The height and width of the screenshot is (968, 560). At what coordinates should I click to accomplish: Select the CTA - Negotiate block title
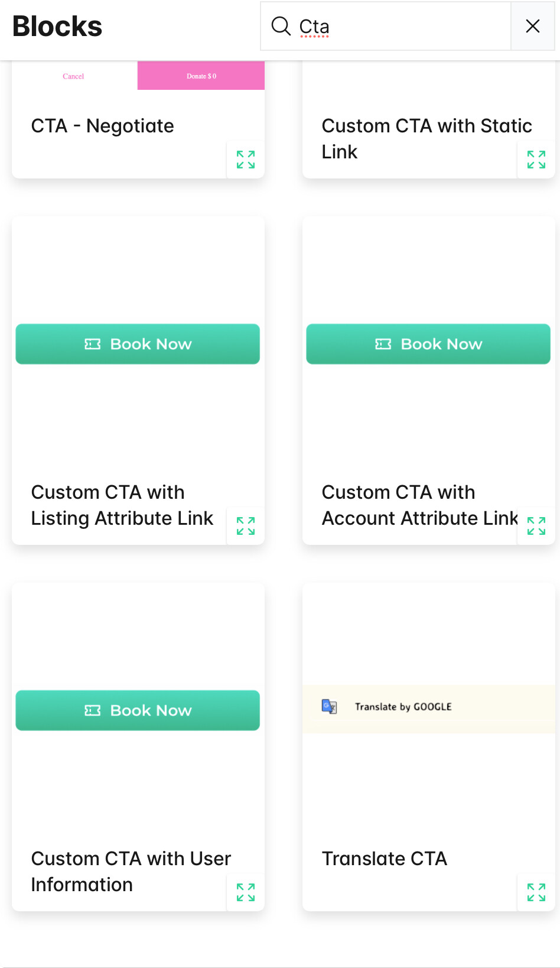[x=102, y=126]
